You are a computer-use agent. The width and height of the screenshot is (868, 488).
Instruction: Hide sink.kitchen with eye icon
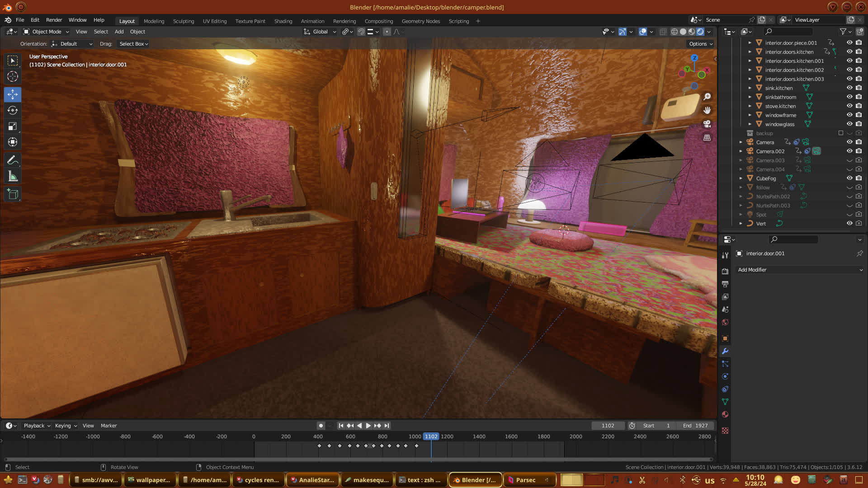point(849,88)
